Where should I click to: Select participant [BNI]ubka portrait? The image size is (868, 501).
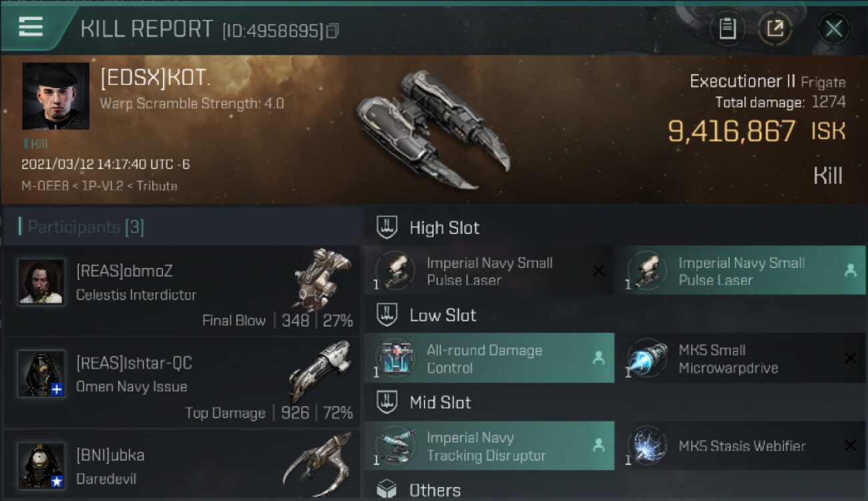41,466
